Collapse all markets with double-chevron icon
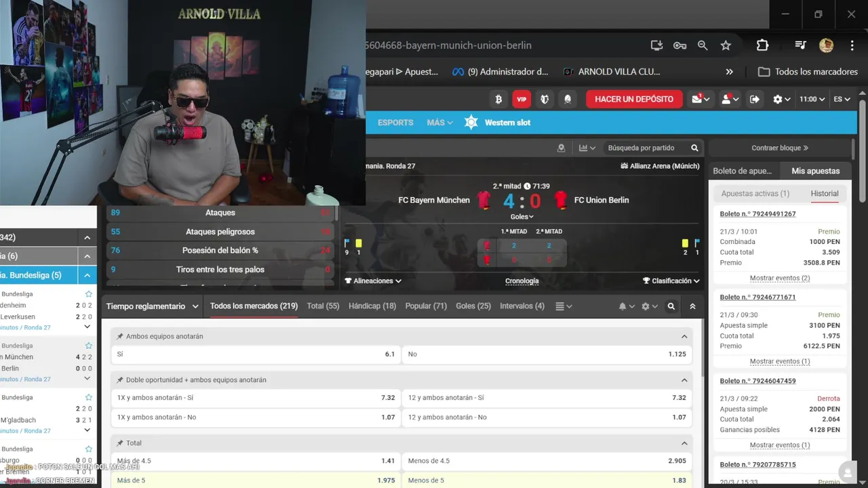This screenshot has width=868, height=488. coord(692,306)
